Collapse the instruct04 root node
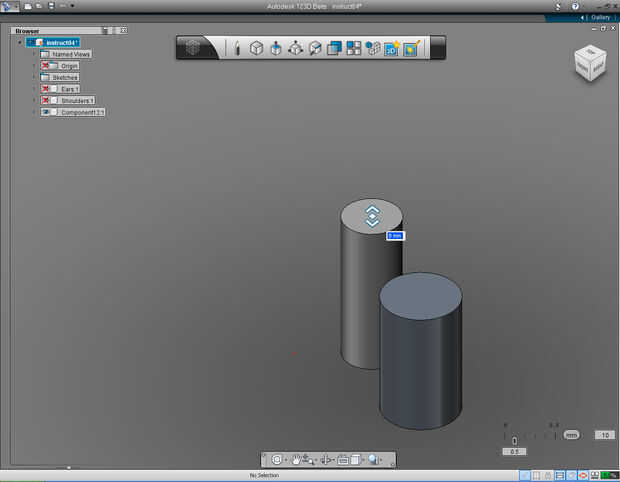The width and height of the screenshot is (620, 482). 19,42
